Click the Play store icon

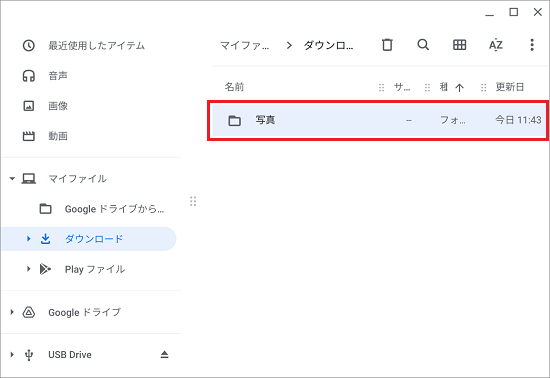coord(46,269)
